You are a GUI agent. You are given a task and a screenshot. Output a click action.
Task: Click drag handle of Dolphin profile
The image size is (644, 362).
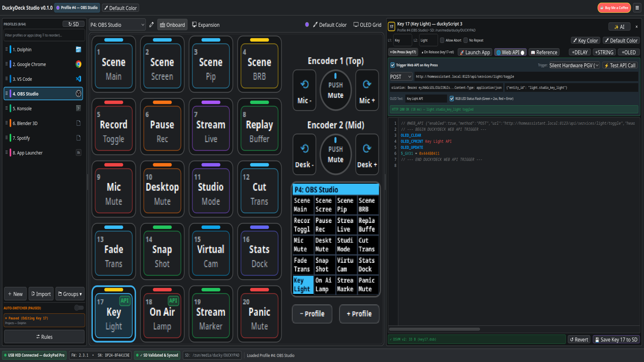[x=6, y=49]
